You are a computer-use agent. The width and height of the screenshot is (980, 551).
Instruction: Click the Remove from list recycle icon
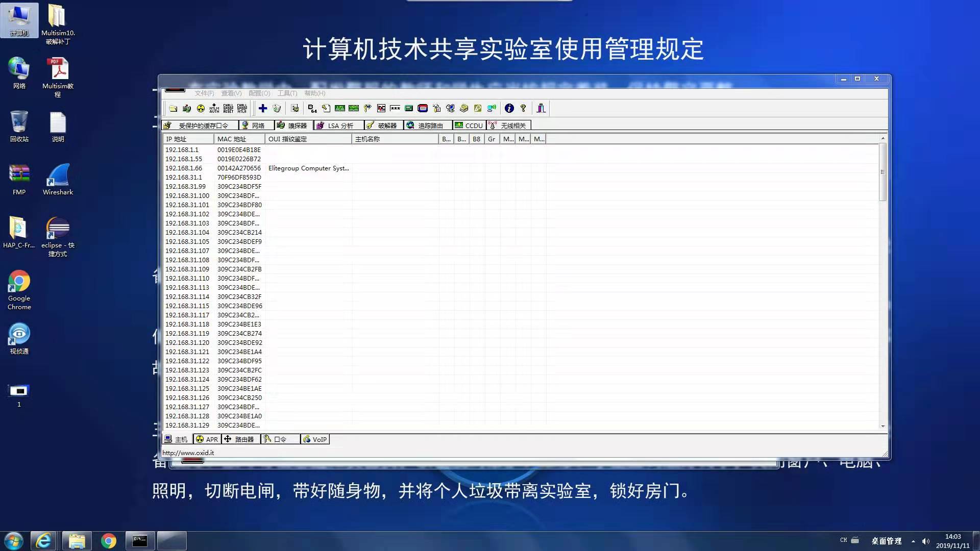tap(277, 108)
